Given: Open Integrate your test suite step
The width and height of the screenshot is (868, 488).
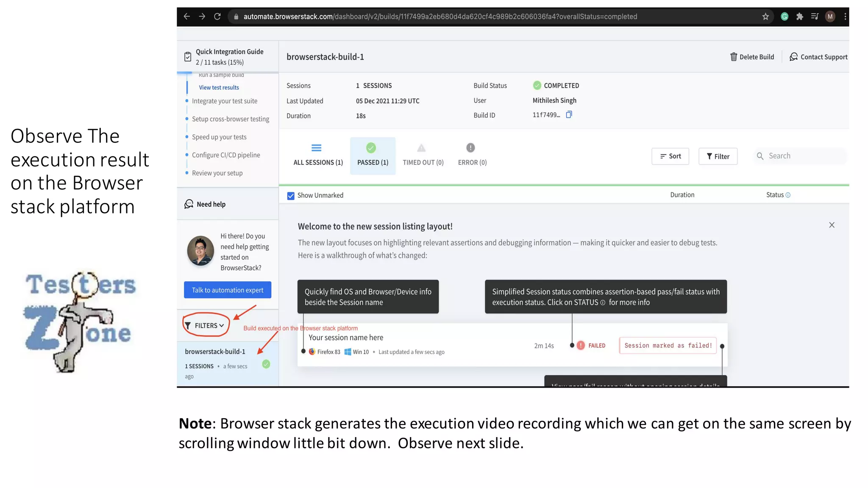Looking at the screenshot, I should click(x=224, y=101).
